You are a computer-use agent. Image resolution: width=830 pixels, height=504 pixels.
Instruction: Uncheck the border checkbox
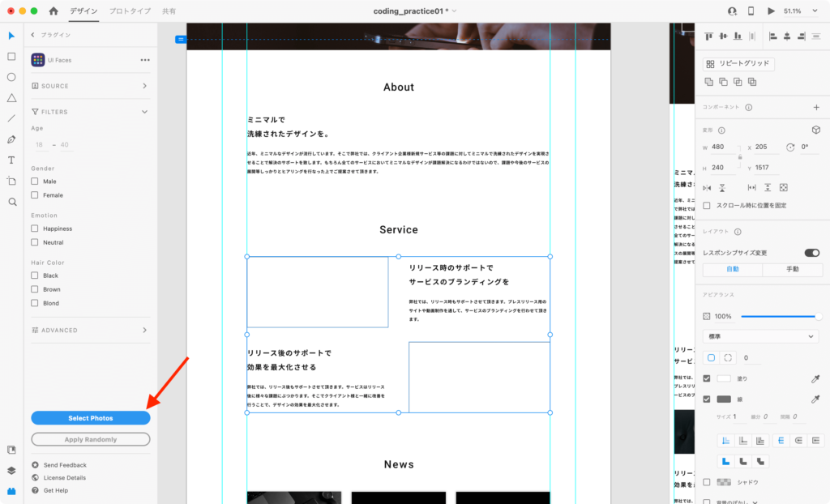pos(707,399)
